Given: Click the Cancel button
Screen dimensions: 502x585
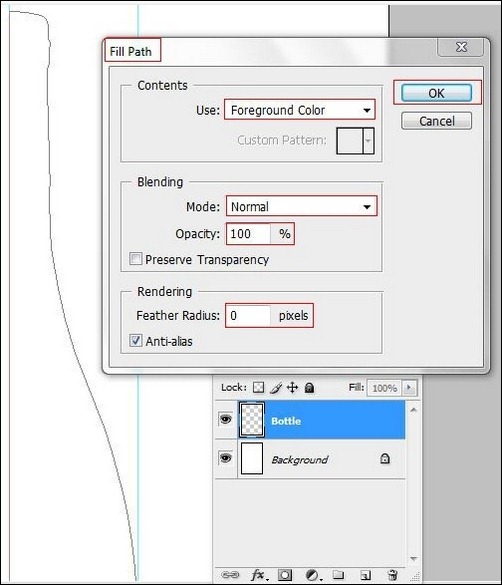Looking at the screenshot, I should pos(436,121).
